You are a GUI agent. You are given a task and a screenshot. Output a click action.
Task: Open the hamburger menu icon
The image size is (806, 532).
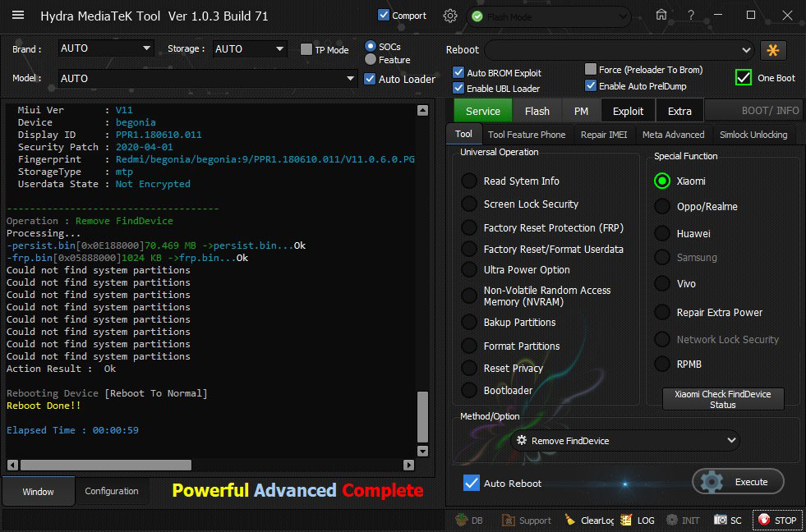(x=18, y=16)
